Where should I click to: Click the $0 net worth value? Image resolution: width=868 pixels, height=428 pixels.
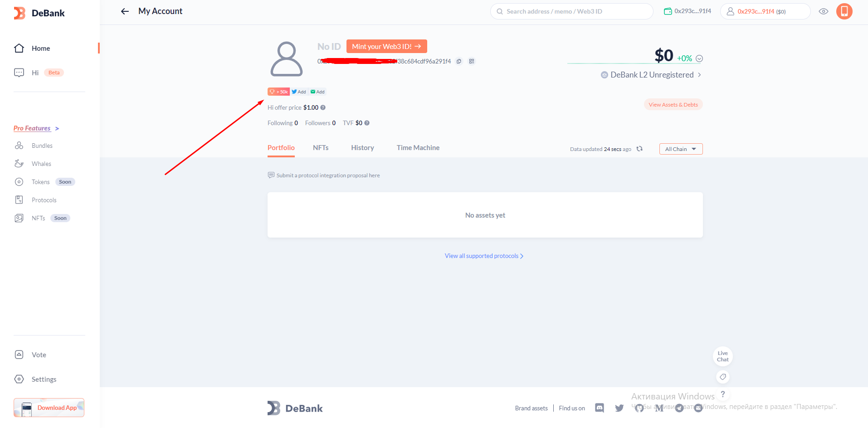click(x=664, y=55)
